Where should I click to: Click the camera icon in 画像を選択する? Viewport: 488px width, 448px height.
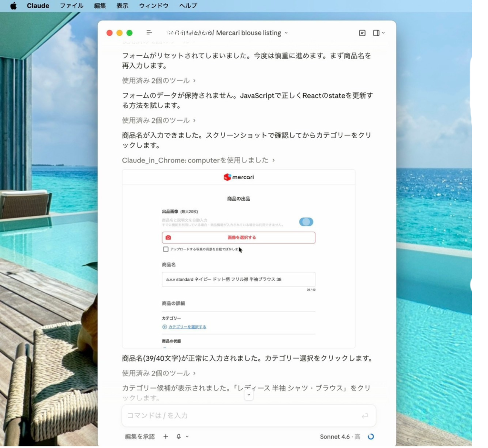pos(168,237)
